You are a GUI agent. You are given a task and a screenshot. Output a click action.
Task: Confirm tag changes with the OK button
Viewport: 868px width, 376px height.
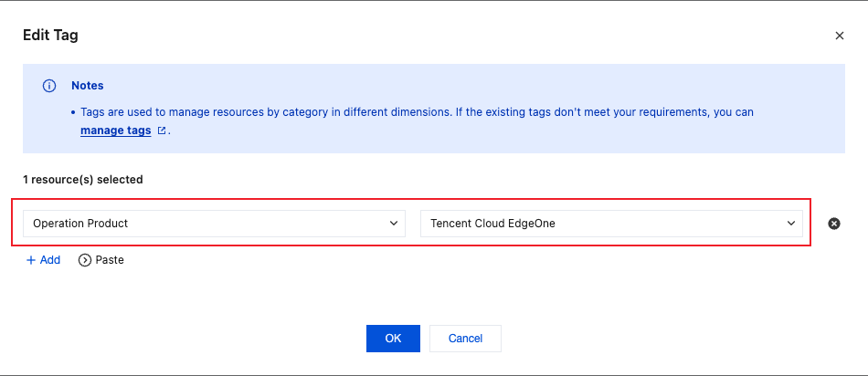tap(393, 339)
